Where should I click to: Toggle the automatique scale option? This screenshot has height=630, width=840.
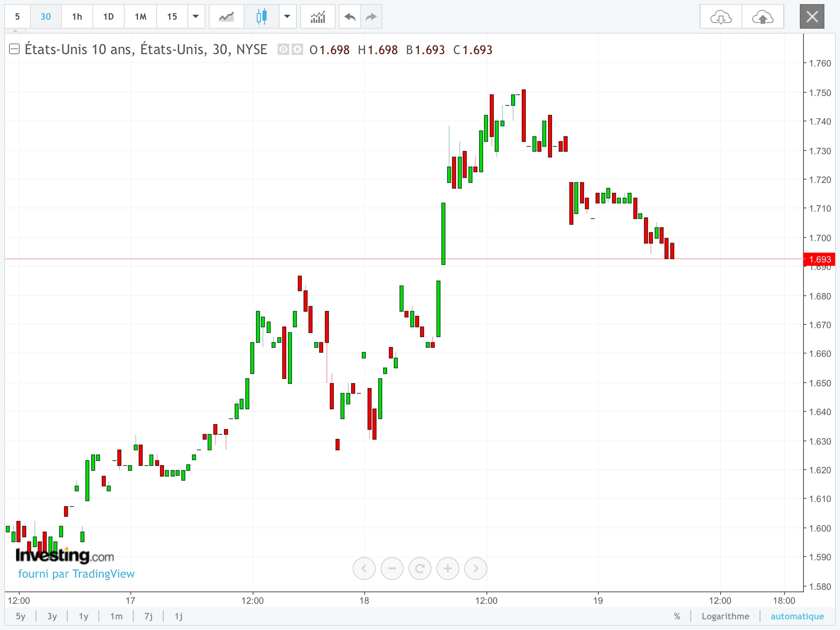coord(797,616)
